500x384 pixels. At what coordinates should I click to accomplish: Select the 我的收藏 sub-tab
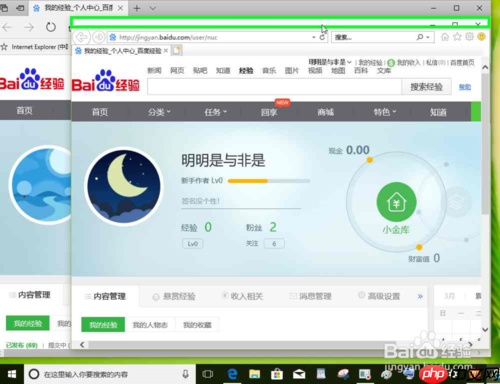[x=197, y=325]
